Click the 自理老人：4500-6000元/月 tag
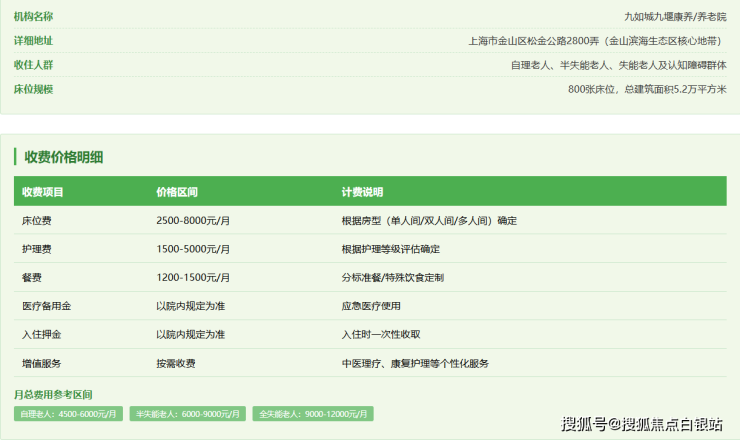The height and width of the screenshot is (440, 740). 68,414
